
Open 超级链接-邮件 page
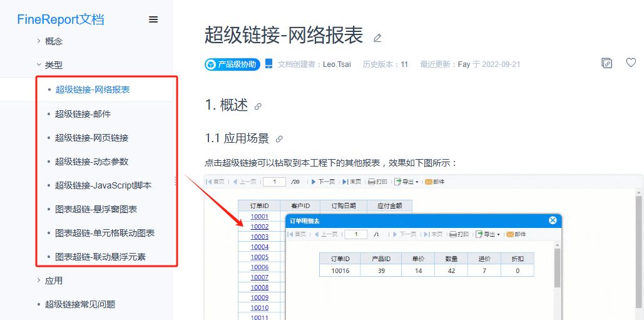click(x=83, y=114)
